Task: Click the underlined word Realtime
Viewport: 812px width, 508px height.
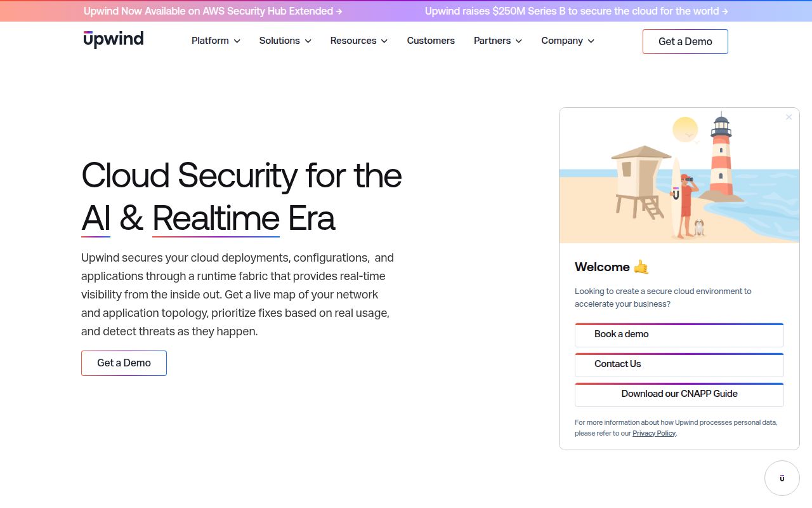Action: [x=216, y=219]
